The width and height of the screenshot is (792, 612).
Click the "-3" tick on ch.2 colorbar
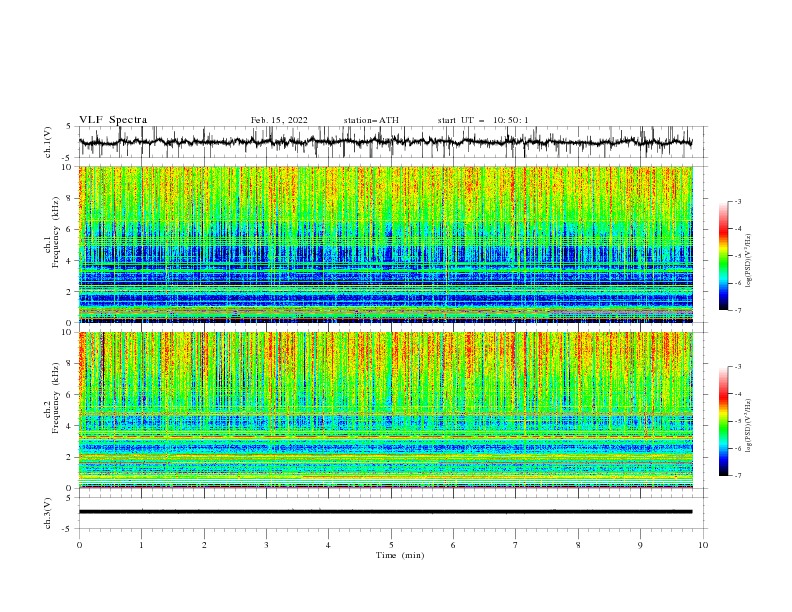pyautogui.click(x=738, y=367)
